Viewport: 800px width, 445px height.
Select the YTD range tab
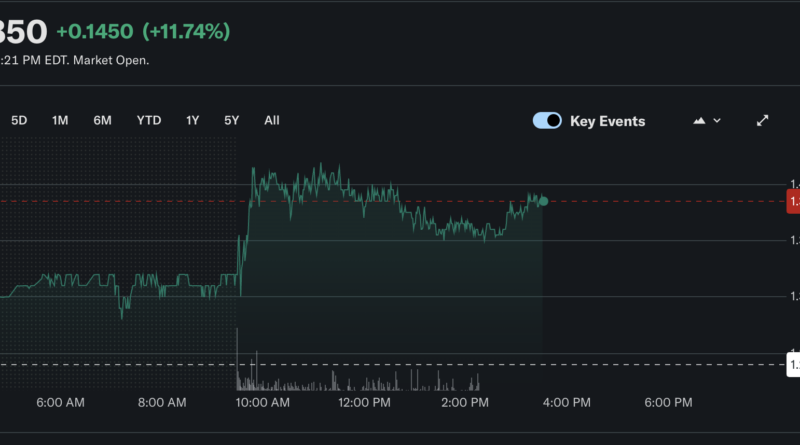click(x=149, y=120)
